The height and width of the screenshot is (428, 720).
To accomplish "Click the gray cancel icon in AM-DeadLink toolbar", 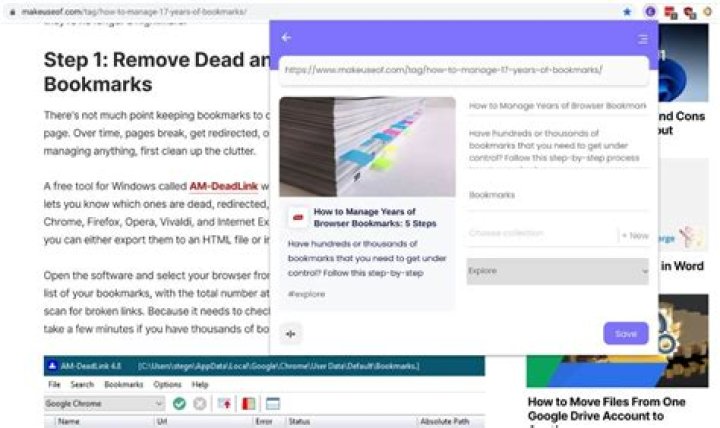I will pos(200,404).
